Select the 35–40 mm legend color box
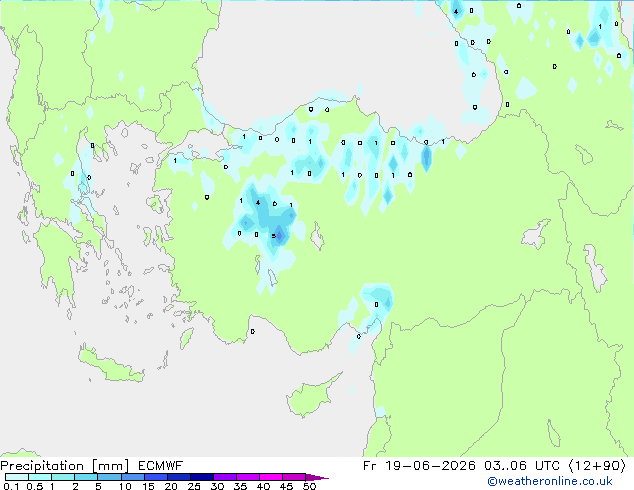Viewport: 634px width, 490px height. 248,477
